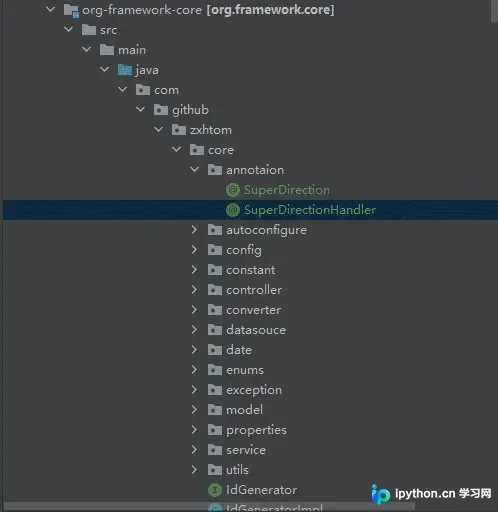This screenshot has height=512, width=498.
Task: Select the SuperDirectionHandler file
Action: (x=310, y=210)
